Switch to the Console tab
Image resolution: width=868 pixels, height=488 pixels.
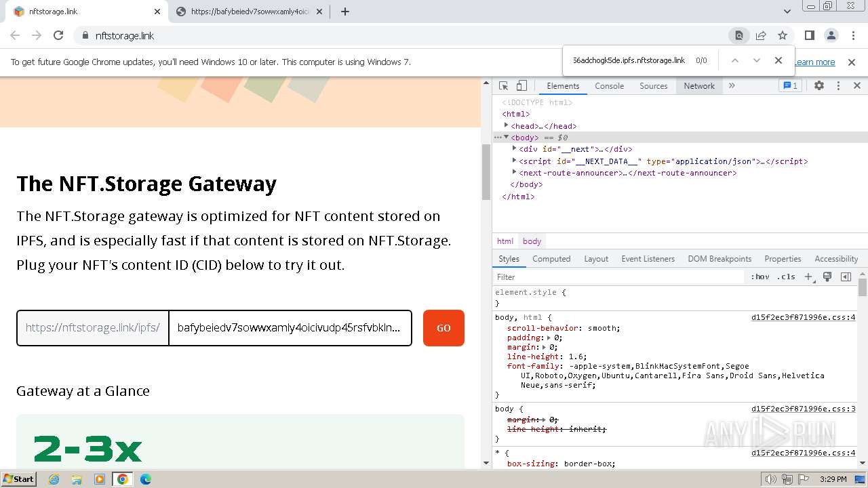pos(609,86)
